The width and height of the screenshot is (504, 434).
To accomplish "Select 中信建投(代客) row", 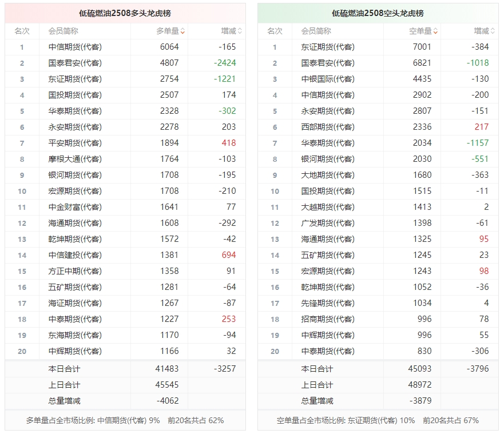I will [125, 256].
